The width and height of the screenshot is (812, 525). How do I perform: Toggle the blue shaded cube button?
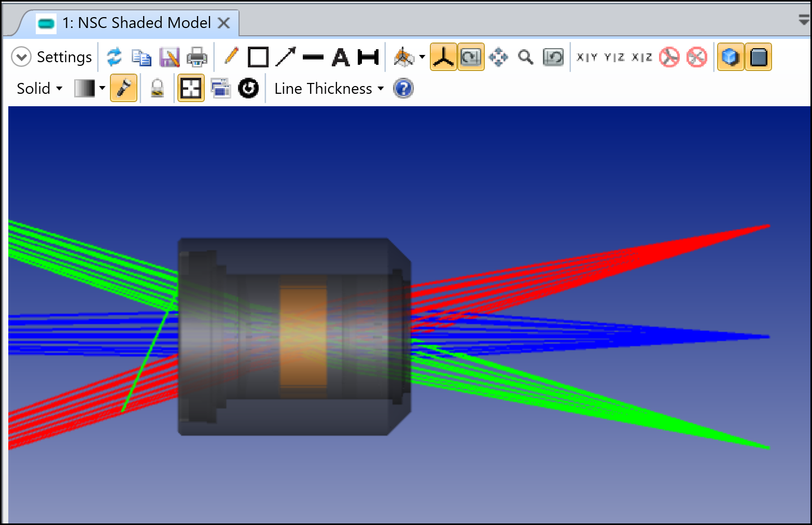click(x=731, y=57)
